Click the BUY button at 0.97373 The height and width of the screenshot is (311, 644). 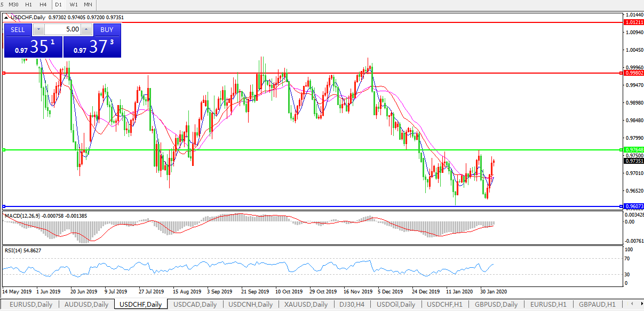click(92, 47)
